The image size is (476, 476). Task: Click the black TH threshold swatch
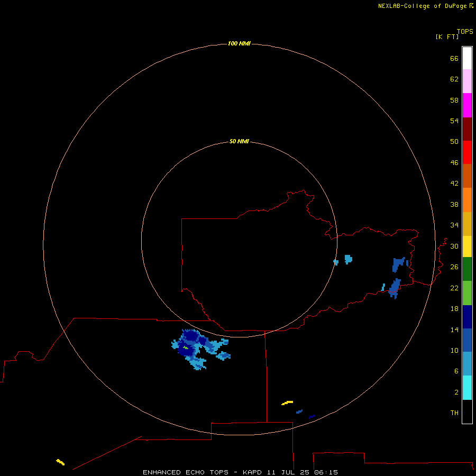pyautogui.click(x=467, y=411)
